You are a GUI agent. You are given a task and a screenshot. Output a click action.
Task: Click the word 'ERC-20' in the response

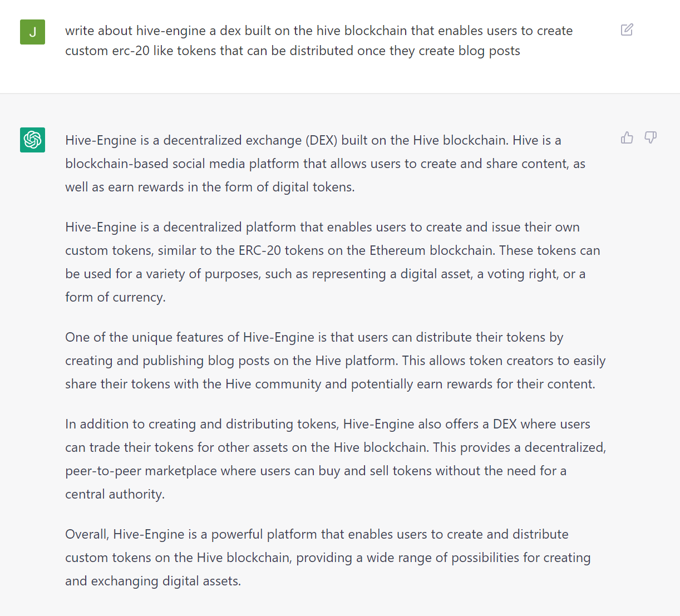click(x=260, y=250)
